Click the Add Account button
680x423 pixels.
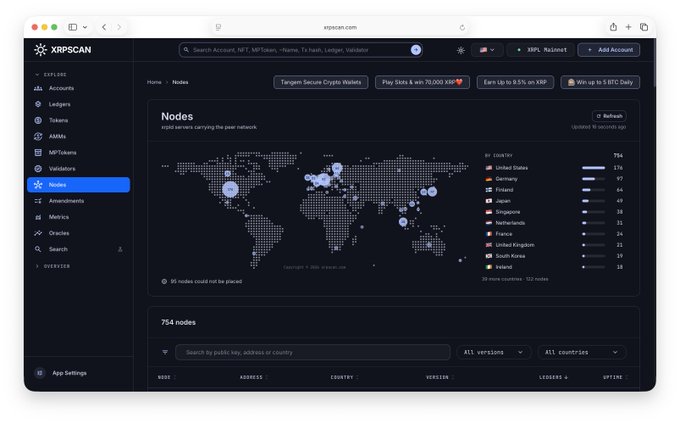pyautogui.click(x=609, y=50)
